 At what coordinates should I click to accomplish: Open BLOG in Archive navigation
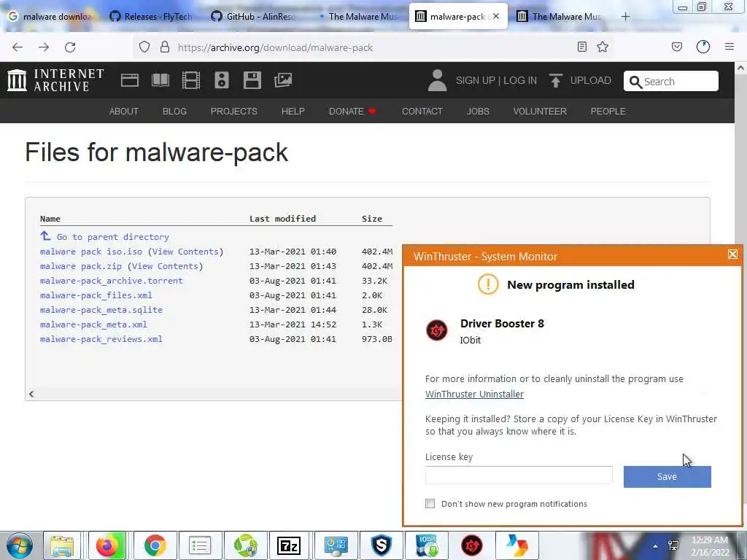click(174, 112)
